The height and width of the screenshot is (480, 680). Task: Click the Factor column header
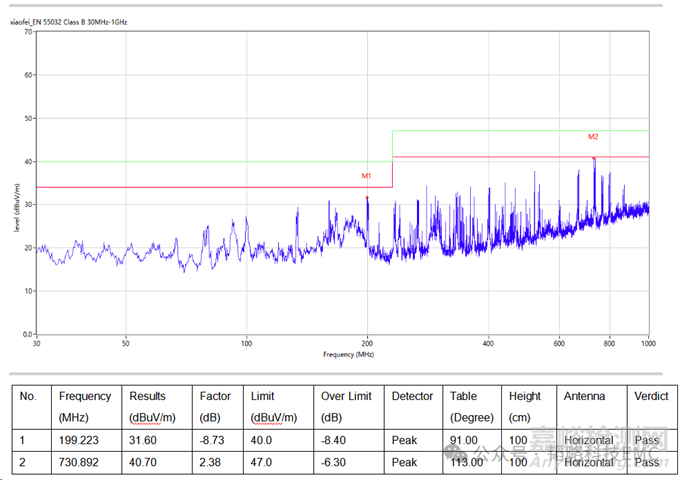215,397
